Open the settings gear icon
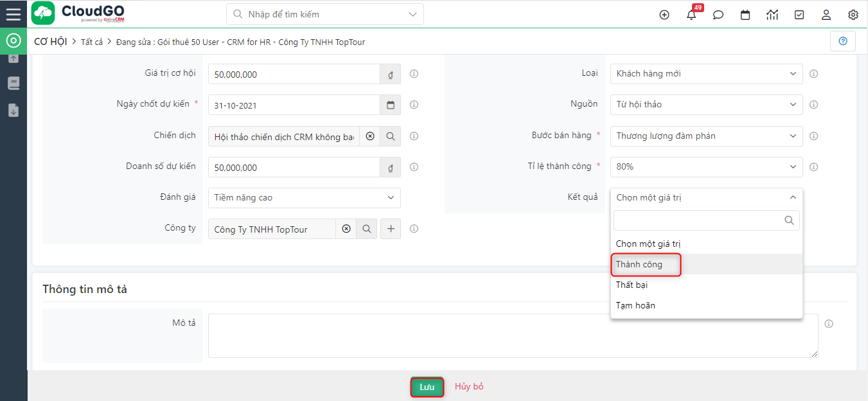Viewport: 868px width, 401px height. click(853, 15)
